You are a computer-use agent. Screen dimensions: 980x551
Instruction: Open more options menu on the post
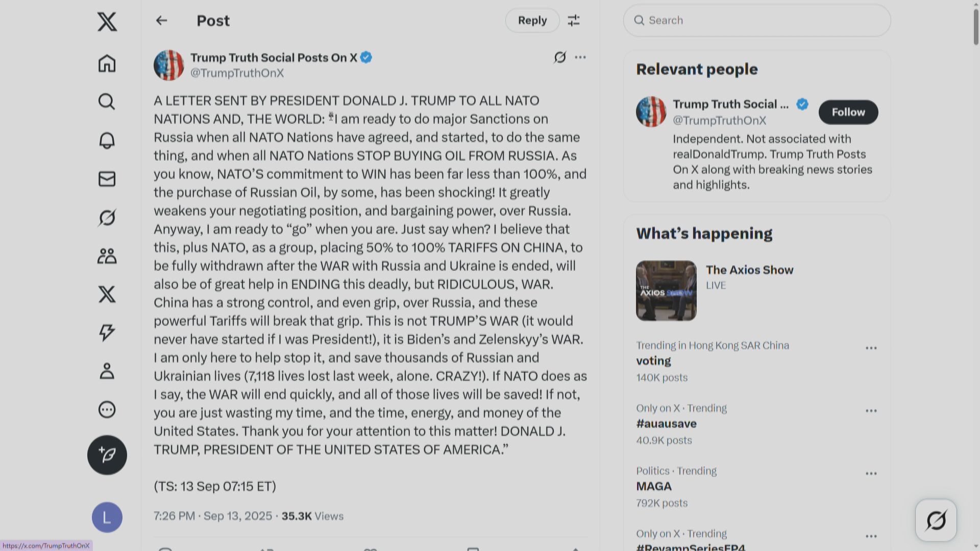tap(580, 57)
